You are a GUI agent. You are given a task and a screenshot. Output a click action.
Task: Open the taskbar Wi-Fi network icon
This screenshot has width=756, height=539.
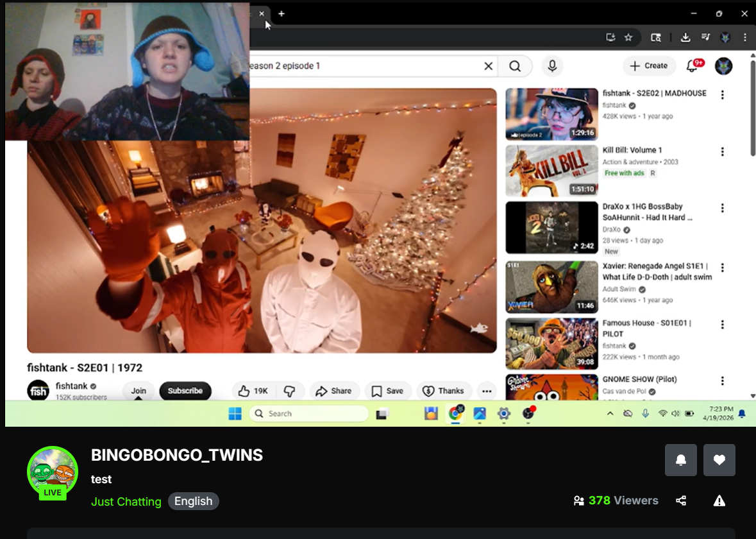(663, 413)
